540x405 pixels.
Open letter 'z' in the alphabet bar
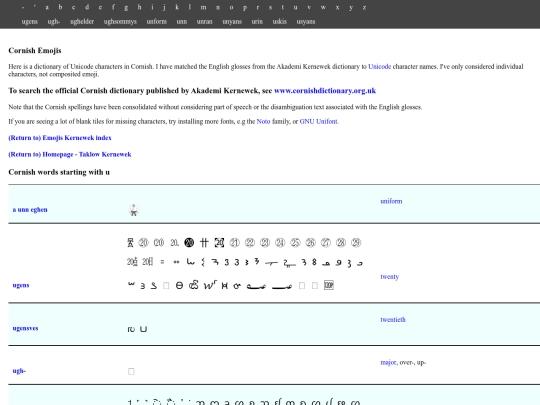(364, 7)
